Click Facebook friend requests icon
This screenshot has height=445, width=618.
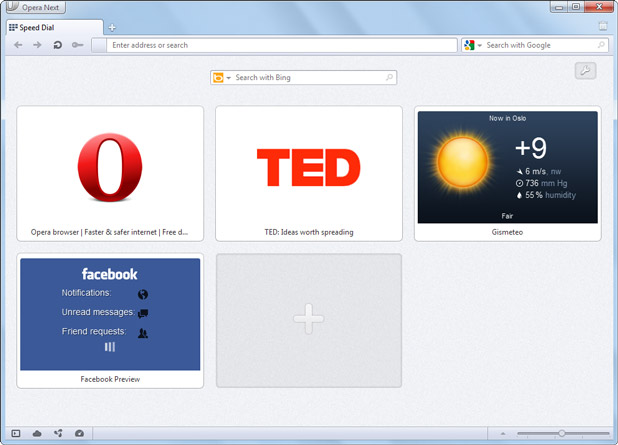(x=143, y=333)
